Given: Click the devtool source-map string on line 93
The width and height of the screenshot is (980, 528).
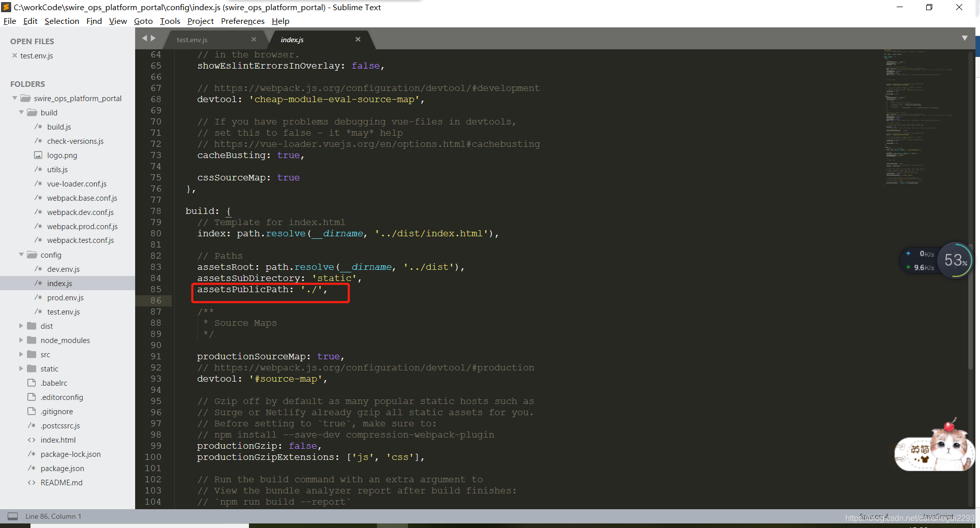Looking at the screenshot, I should point(286,379).
